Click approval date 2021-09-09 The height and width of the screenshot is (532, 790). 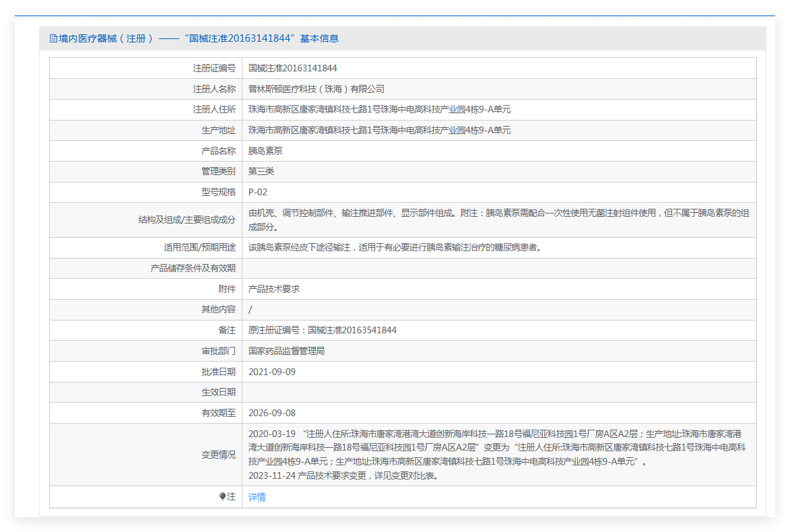[272, 372]
